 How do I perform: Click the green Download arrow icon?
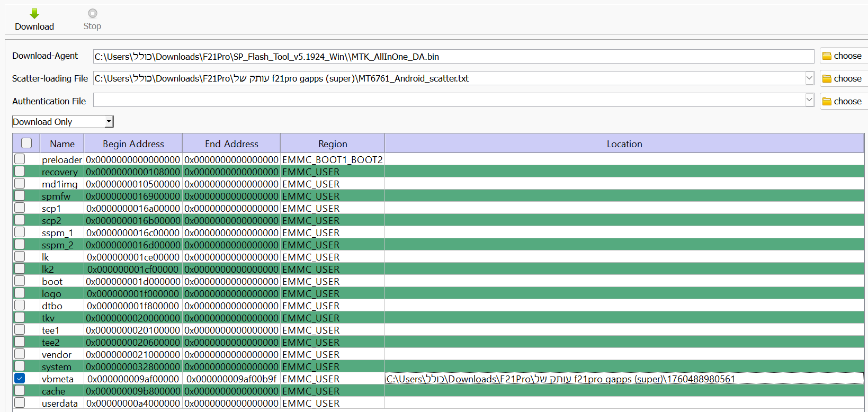coord(34,14)
